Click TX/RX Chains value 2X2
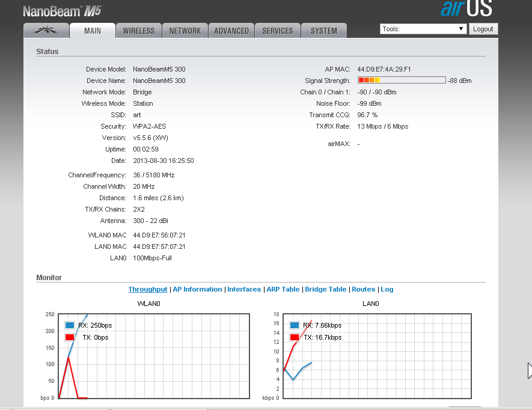 coord(139,209)
